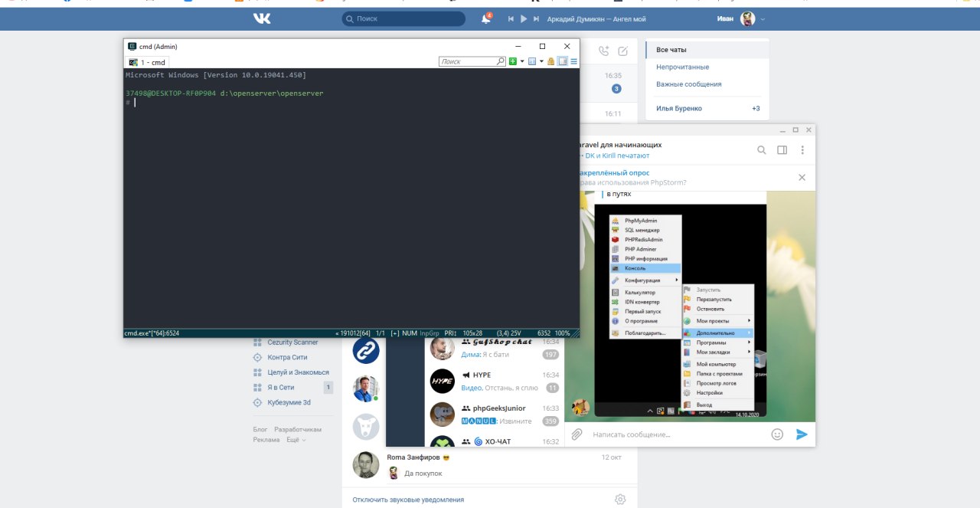The image size is (980, 508).
Task: Compose a new VK message with pencil icon
Action: (623, 51)
